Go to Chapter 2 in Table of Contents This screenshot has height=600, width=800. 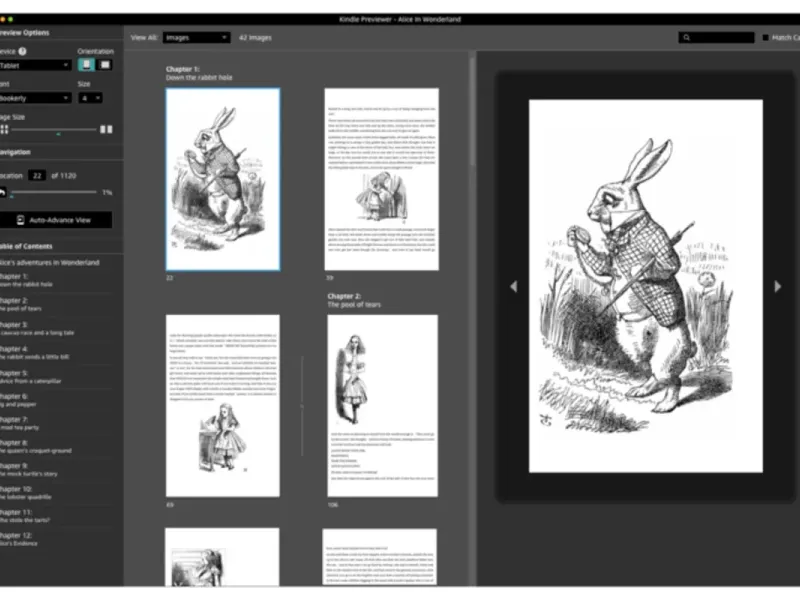(21, 304)
